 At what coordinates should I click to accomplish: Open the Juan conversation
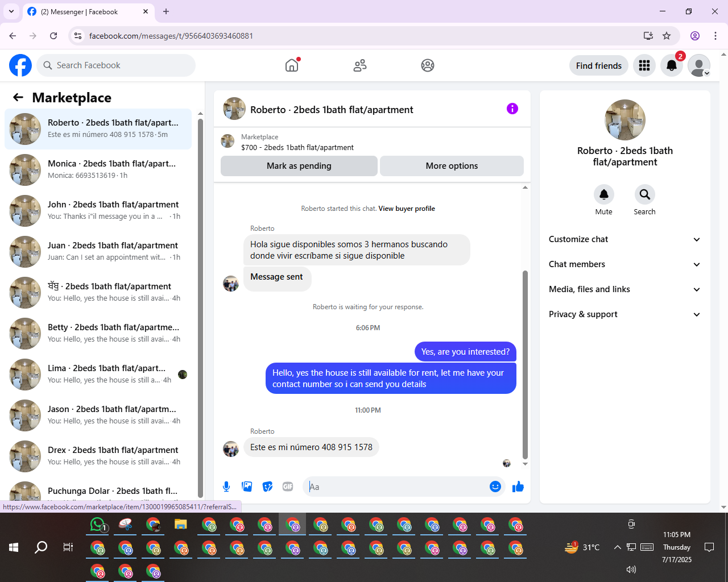(98, 251)
